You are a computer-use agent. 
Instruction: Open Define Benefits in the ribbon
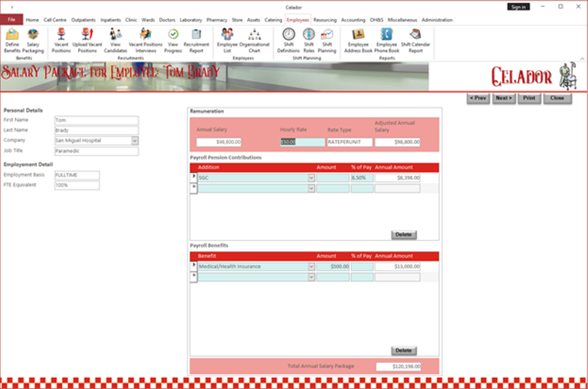[12, 40]
